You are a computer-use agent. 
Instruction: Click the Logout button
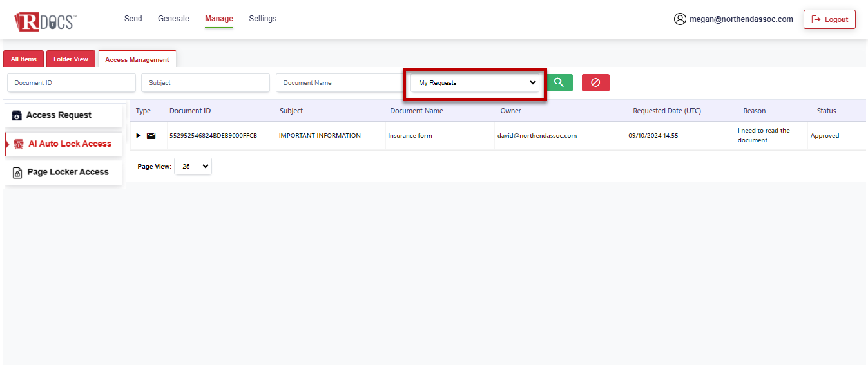829,19
